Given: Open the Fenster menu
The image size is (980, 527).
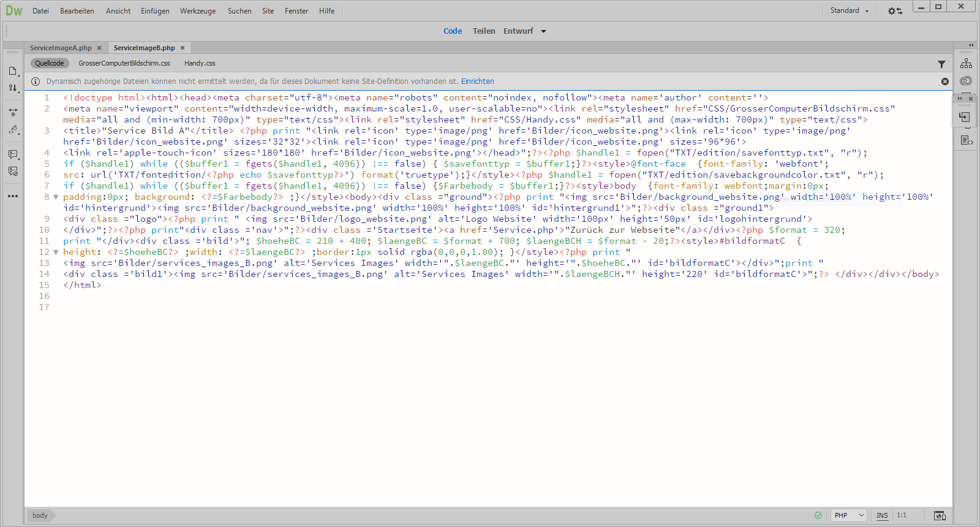Looking at the screenshot, I should [x=296, y=11].
